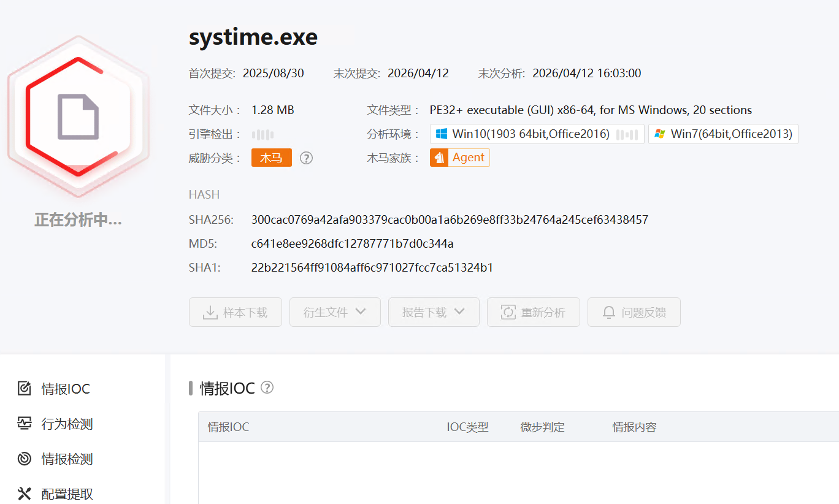Image resolution: width=839 pixels, height=504 pixels.
Task: Click the SHA1 hash value 22b22156...
Action: [x=372, y=267]
